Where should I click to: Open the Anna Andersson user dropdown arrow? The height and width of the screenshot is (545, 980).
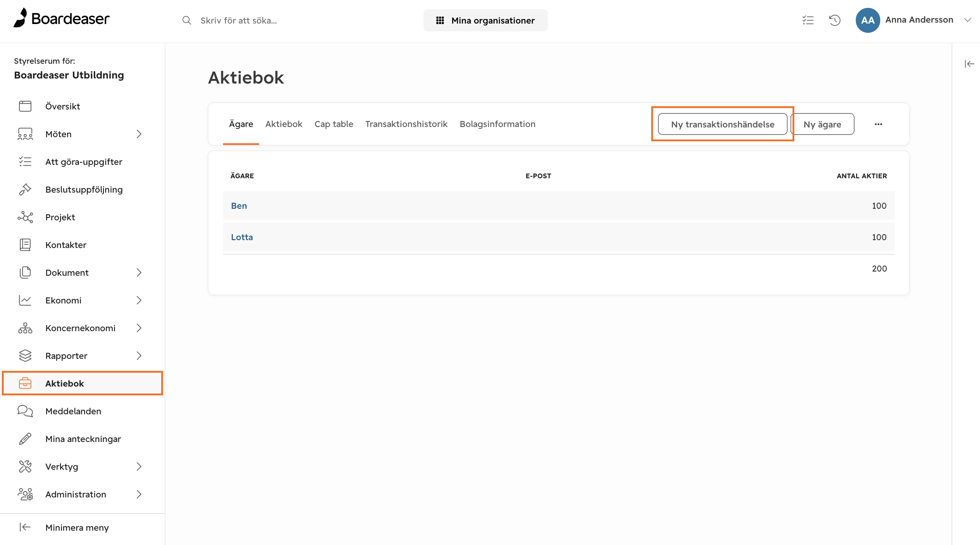(x=968, y=20)
